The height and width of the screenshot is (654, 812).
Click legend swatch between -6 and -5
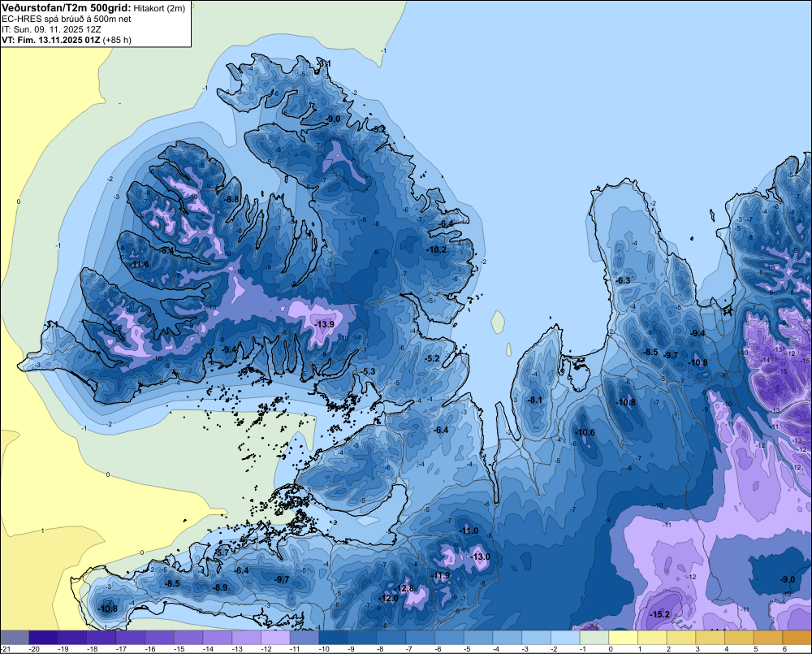(450, 638)
